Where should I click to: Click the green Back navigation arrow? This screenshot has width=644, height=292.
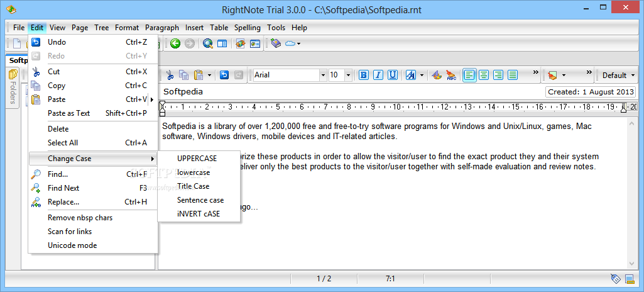point(175,43)
